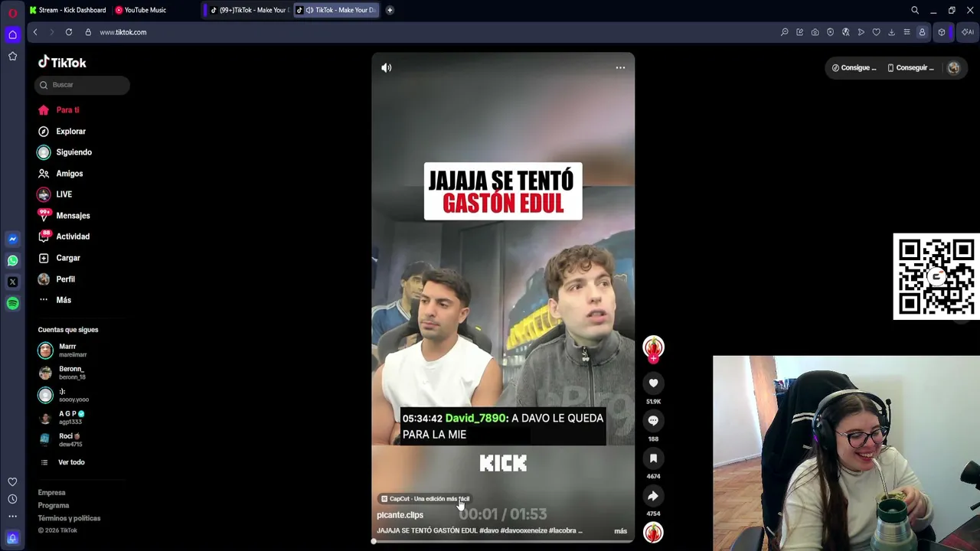980x551 pixels.
Task: Click the CapCut 'Una edición más fácil' tag
Action: tap(425, 499)
